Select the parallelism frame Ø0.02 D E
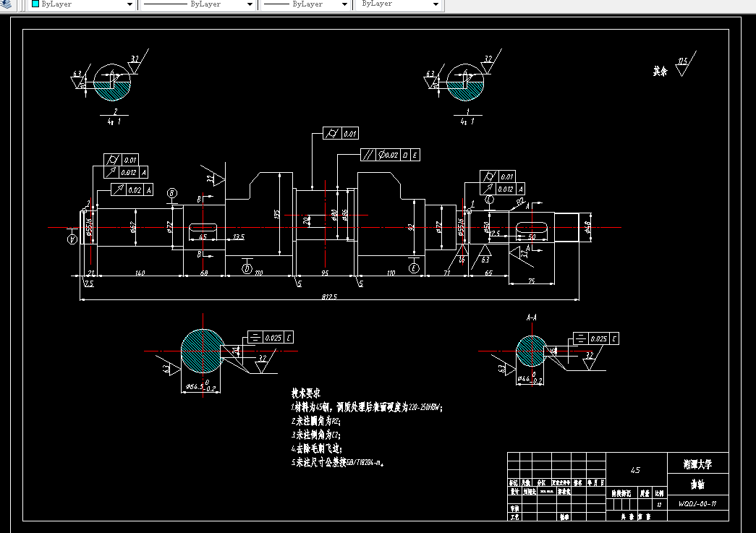756x533 pixels. 390,155
